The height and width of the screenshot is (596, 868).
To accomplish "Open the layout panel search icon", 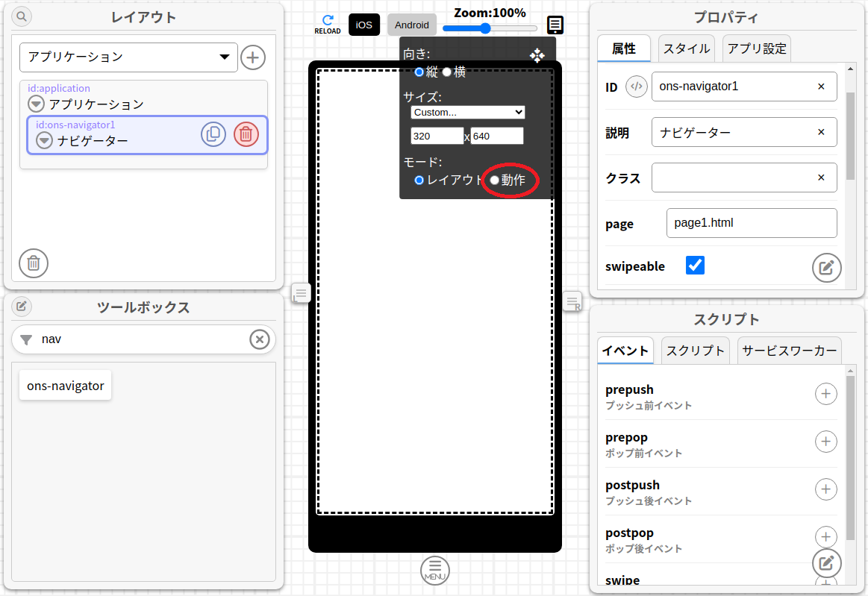I will tap(22, 16).
